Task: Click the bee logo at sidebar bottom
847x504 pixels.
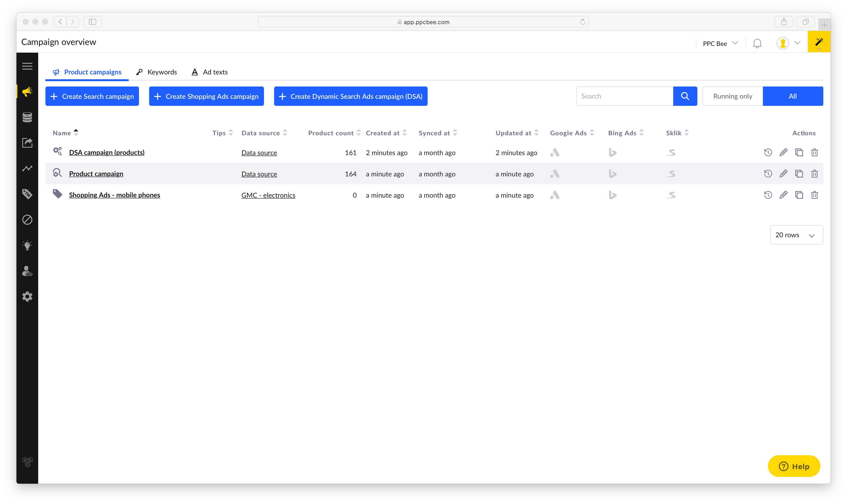Action: click(x=27, y=462)
